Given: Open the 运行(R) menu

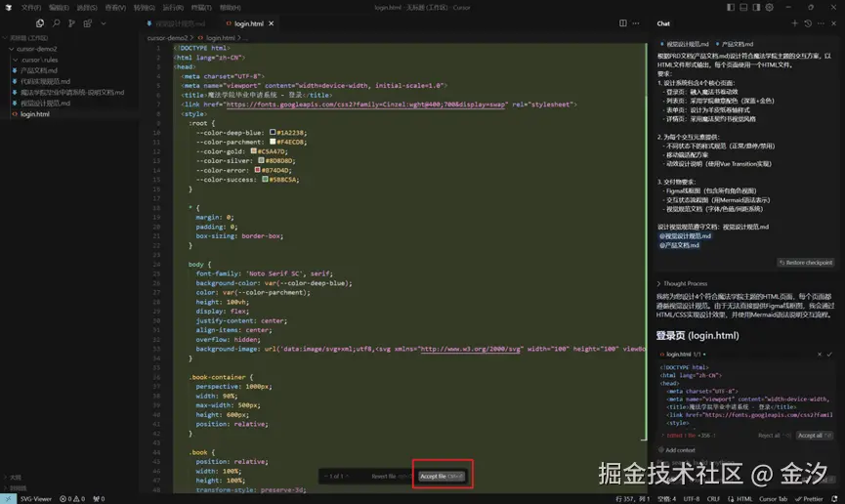Looking at the screenshot, I should pos(173,8).
